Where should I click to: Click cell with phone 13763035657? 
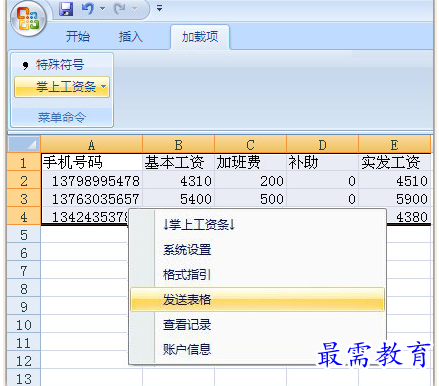click(92, 199)
